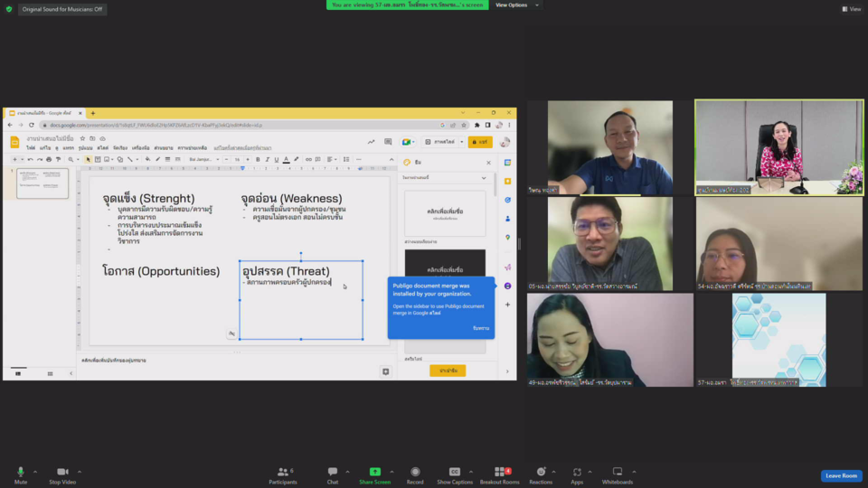Image resolution: width=868 pixels, height=488 pixels.
Task: Open the Reactions menu
Action: (541, 473)
